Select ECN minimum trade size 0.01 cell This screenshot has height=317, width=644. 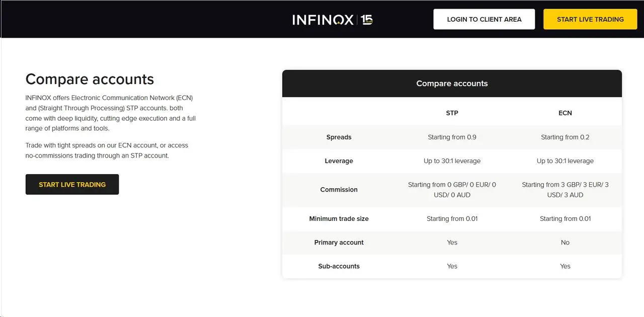tap(565, 218)
